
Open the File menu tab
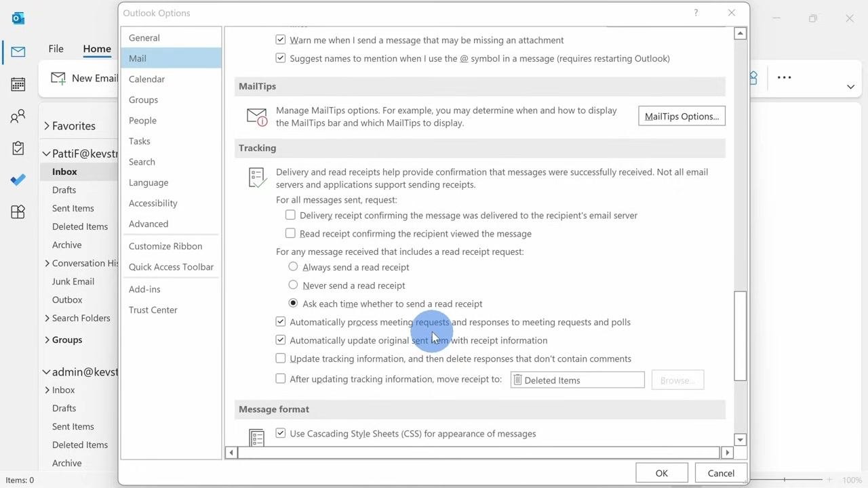click(x=56, y=49)
